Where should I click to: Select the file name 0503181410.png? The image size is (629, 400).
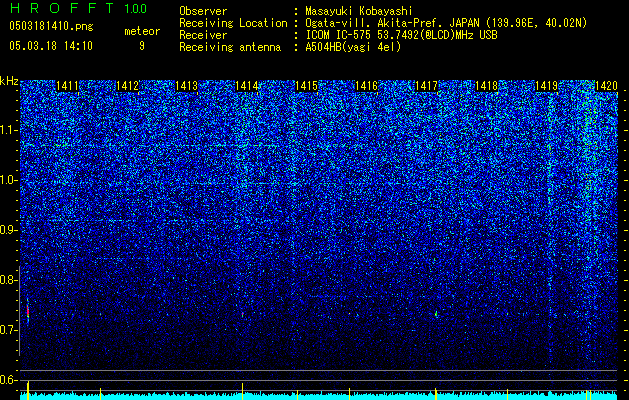[x=51, y=27]
